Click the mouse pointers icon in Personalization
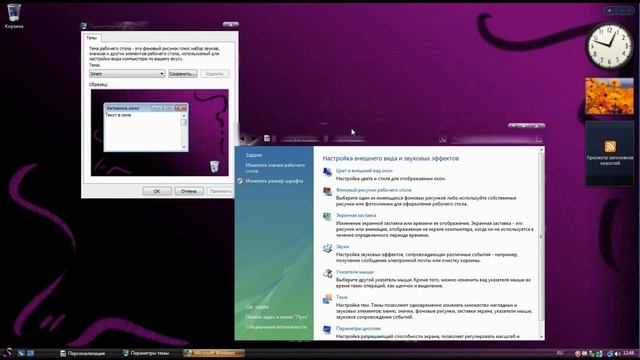Screen dimensions: 640x360 327,273
